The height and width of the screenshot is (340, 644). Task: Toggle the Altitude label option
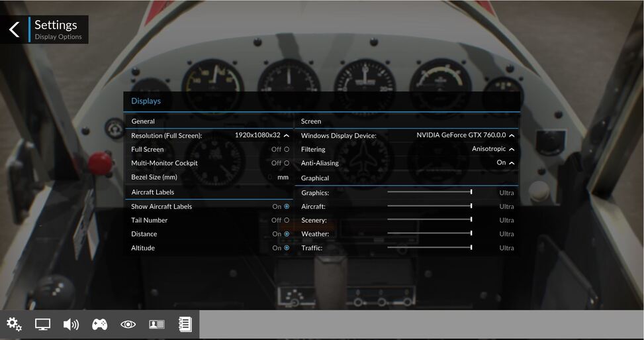286,248
